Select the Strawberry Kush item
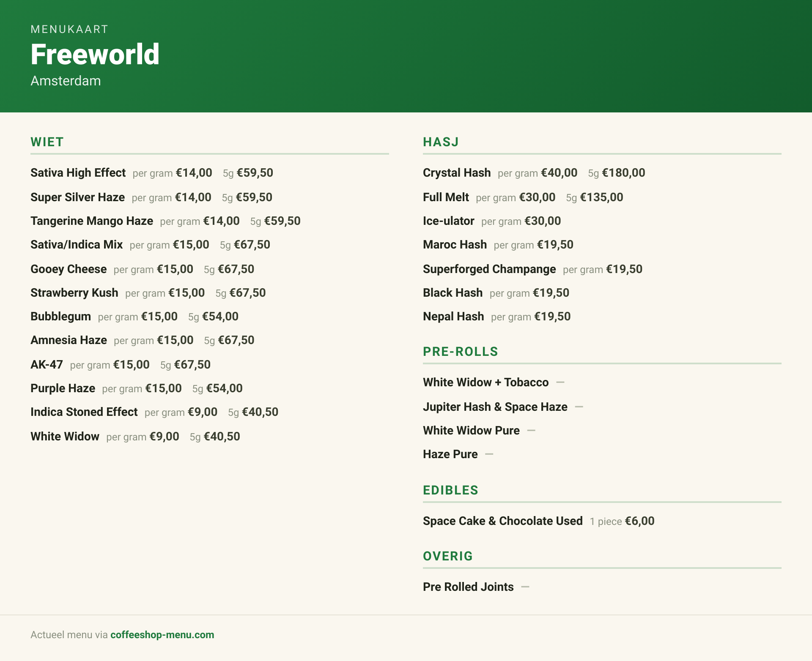812x661 pixels. click(x=74, y=293)
